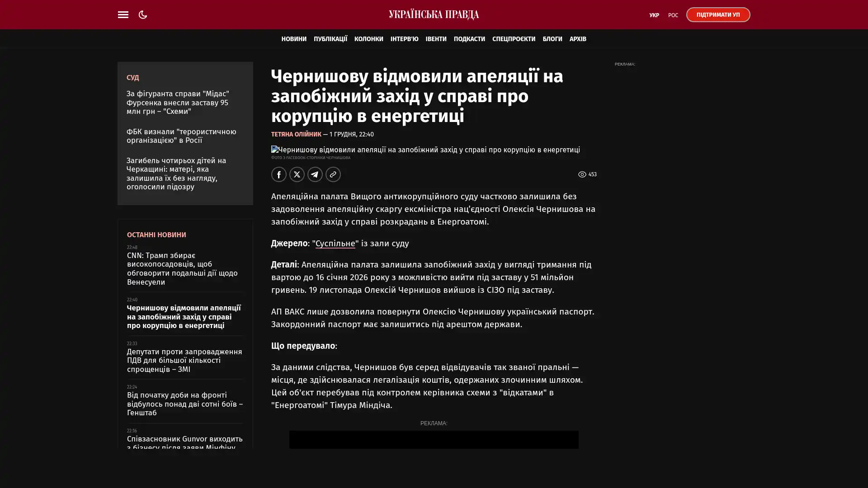Share article on Facebook
Viewport: 868px width, 488px height.
coord(278,174)
